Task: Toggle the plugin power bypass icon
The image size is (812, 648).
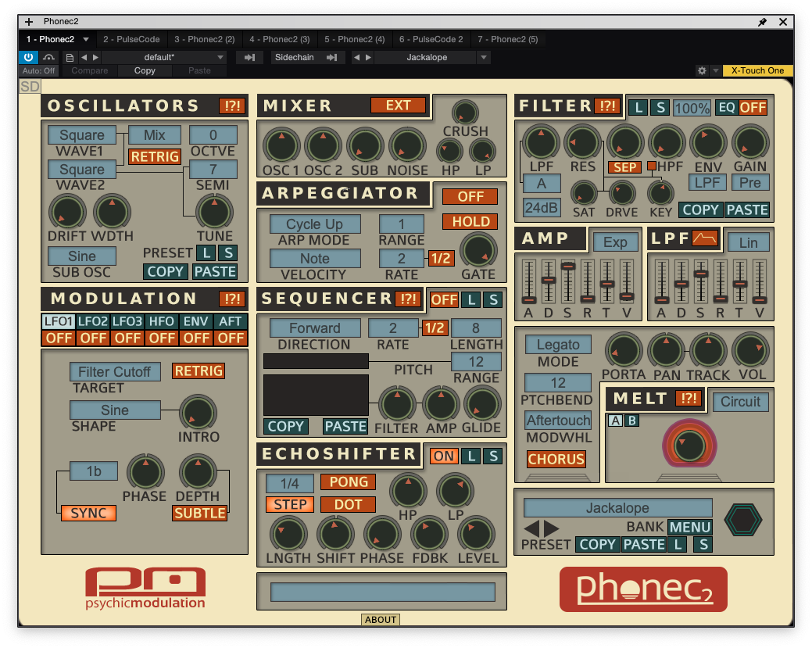Action: pyautogui.click(x=28, y=58)
